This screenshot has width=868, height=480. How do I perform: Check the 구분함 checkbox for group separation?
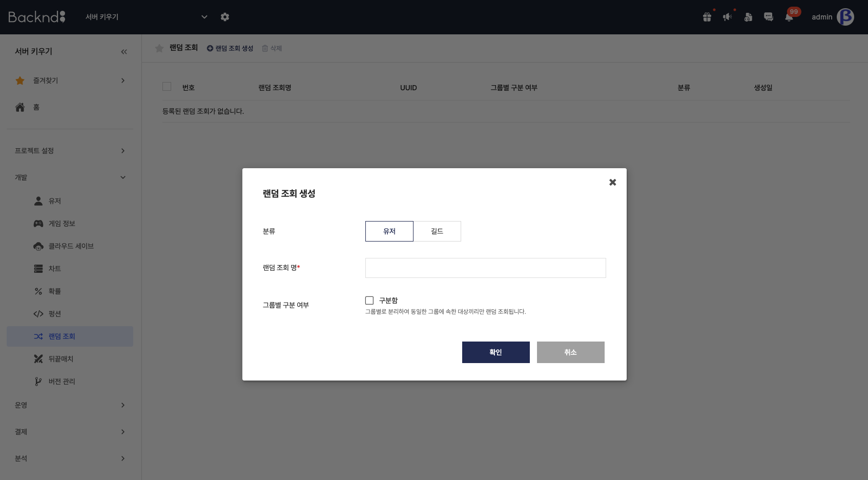point(369,300)
